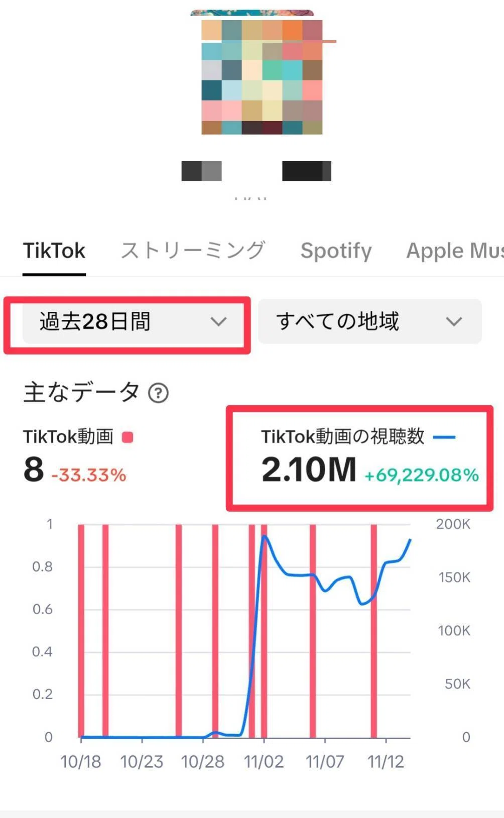Expand the chevron on すべての地域 selector
The height and width of the screenshot is (818, 504).
(x=454, y=321)
